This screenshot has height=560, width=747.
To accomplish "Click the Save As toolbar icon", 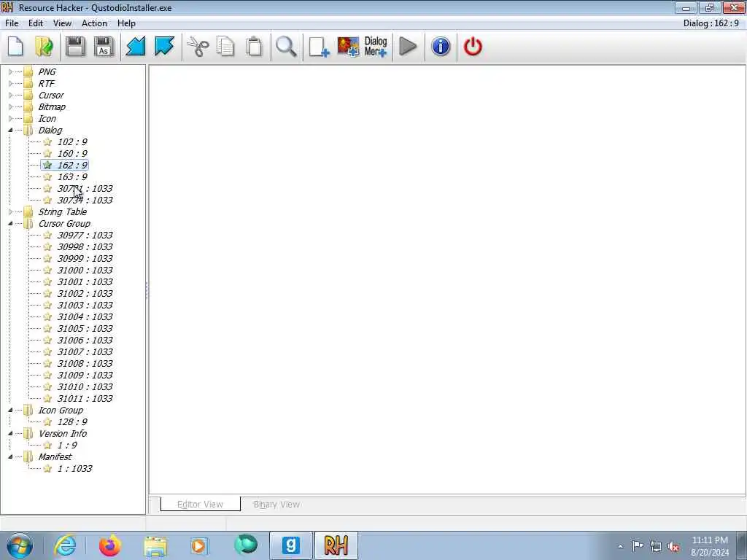I will tap(104, 47).
